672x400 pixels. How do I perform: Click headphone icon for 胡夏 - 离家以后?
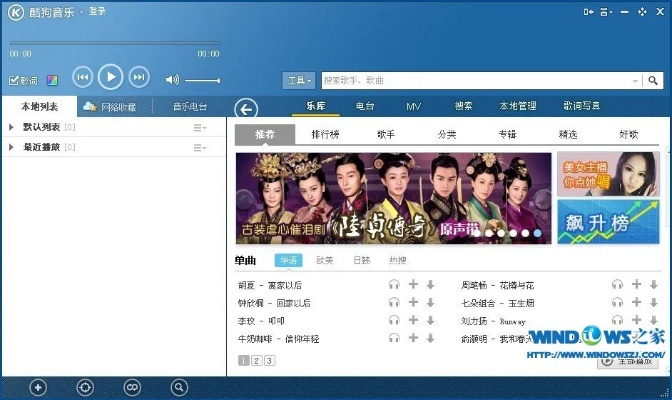tap(394, 285)
